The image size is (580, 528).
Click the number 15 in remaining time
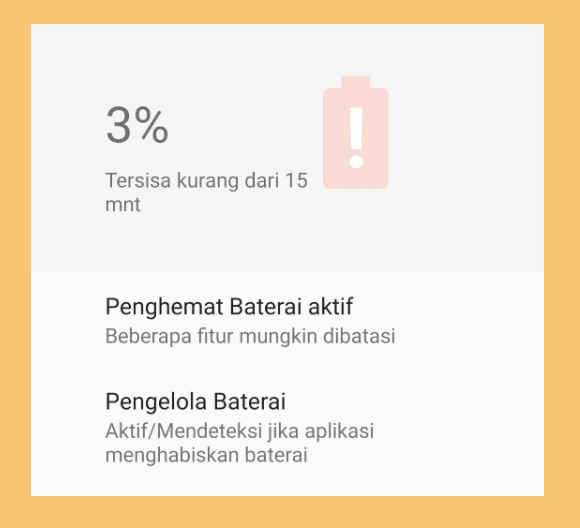point(296,181)
